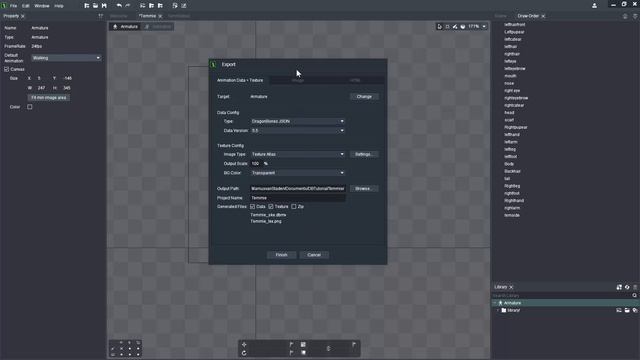Undo the last action via toolbar arrow
Viewport: 640px width, 360px height.
pyautogui.click(x=119, y=6)
